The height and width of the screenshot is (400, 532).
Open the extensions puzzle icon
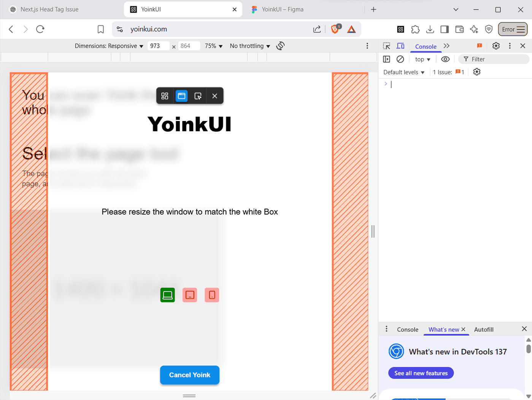(415, 29)
